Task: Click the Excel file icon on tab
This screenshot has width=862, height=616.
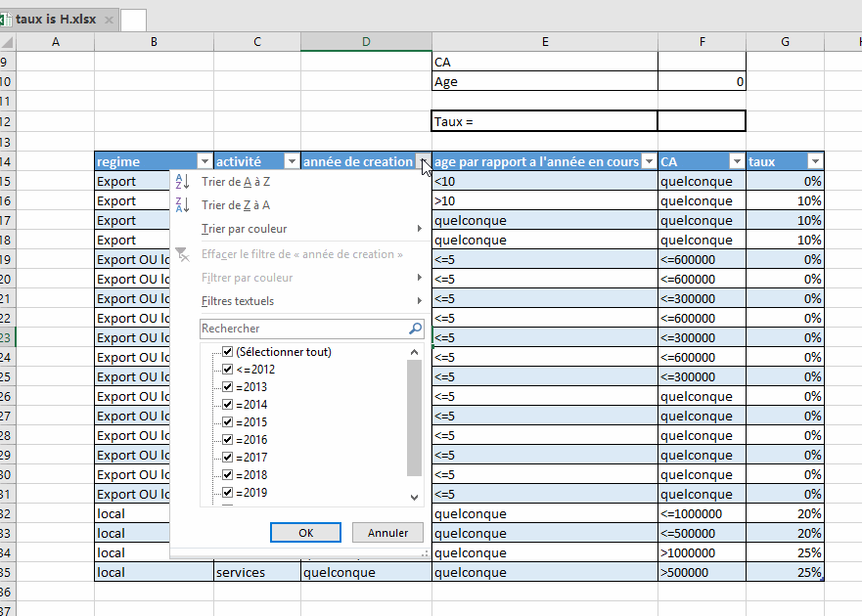Action: click(x=6, y=20)
